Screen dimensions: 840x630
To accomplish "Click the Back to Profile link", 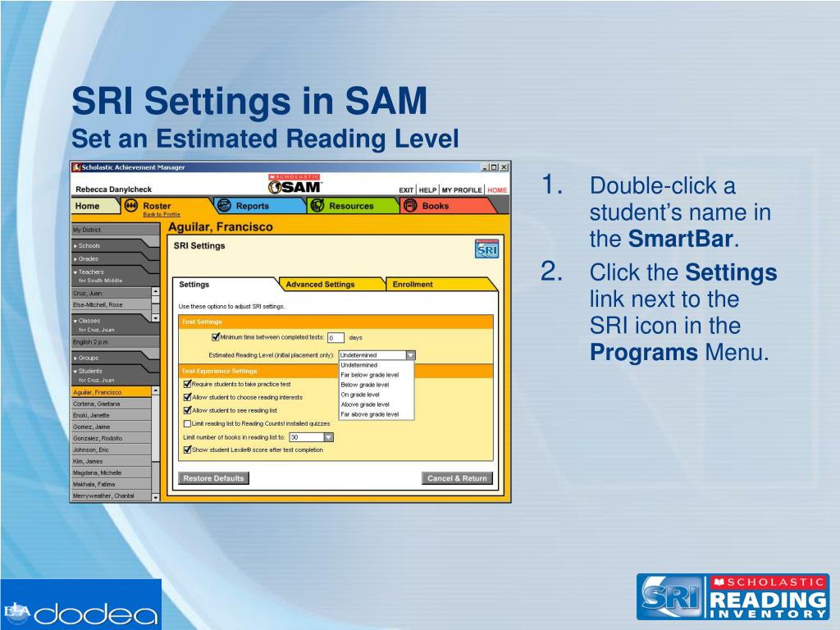I will (162, 214).
